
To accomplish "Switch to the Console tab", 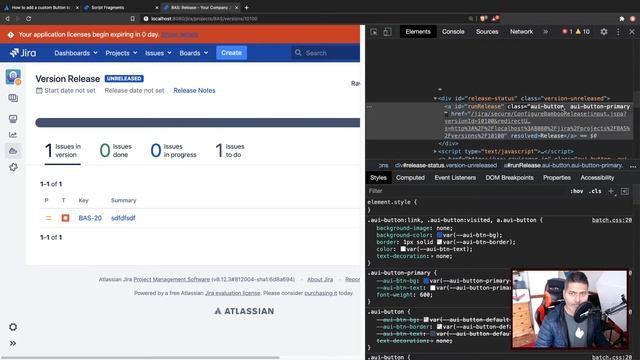I will tap(453, 31).
